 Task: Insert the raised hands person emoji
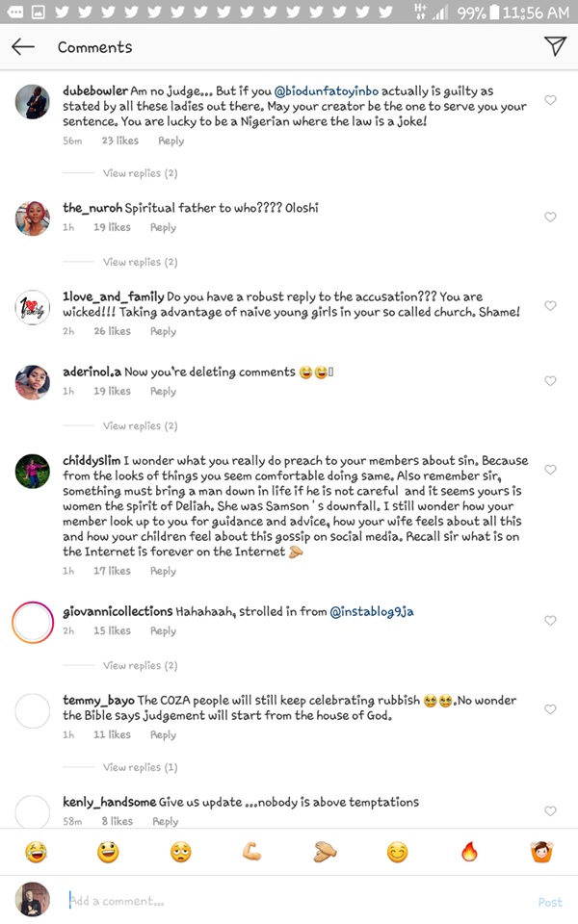pyautogui.click(x=541, y=852)
